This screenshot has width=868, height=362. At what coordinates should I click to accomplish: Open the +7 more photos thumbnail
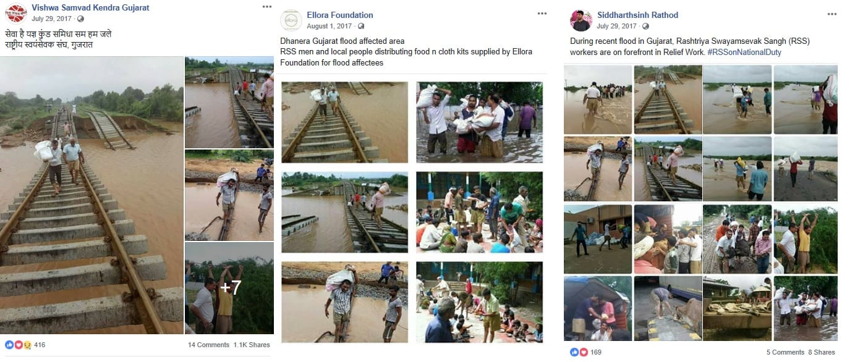[229, 288]
